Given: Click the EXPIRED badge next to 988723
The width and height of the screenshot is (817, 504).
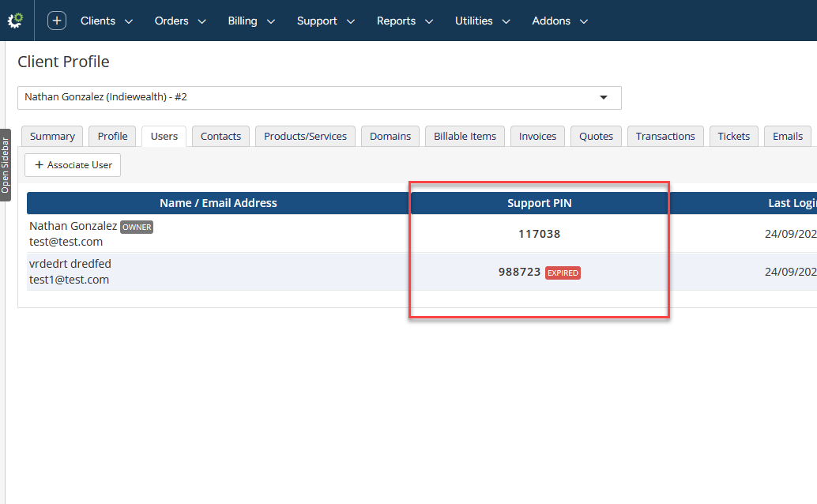Looking at the screenshot, I should 563,273.
